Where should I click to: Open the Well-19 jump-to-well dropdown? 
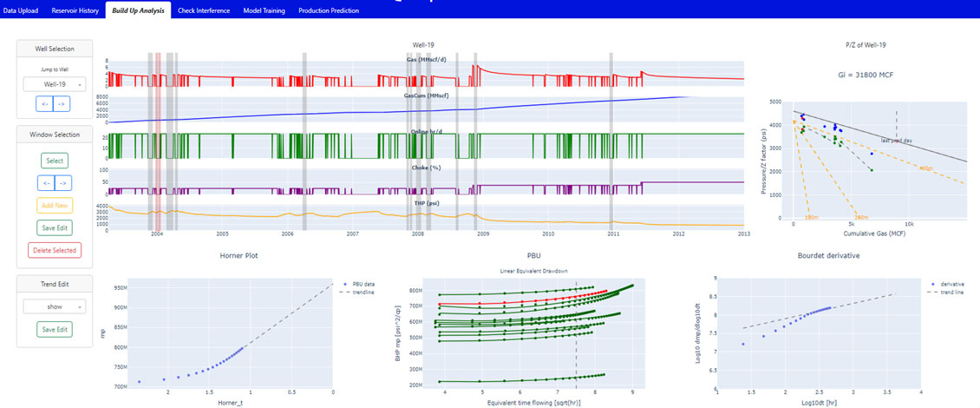click(x=55, y=84)
